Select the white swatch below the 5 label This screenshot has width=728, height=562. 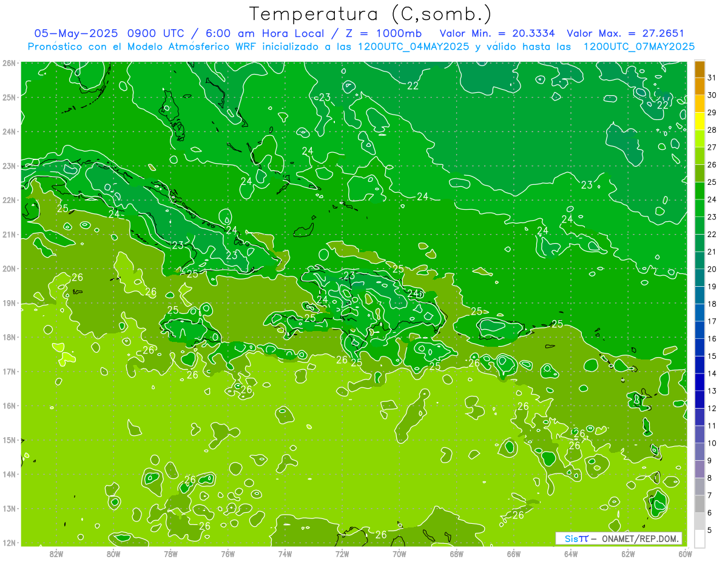coord(699,538)
